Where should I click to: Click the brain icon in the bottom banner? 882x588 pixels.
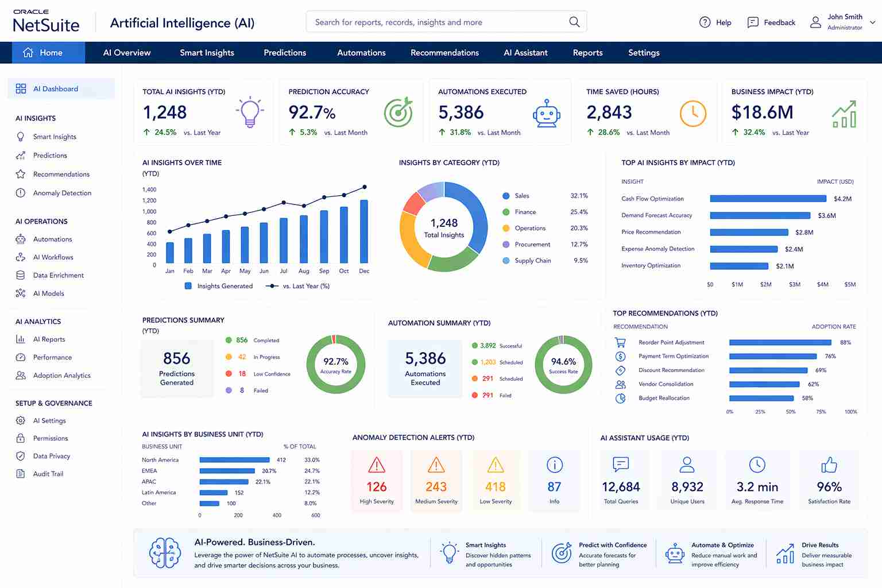coord(165,553)
